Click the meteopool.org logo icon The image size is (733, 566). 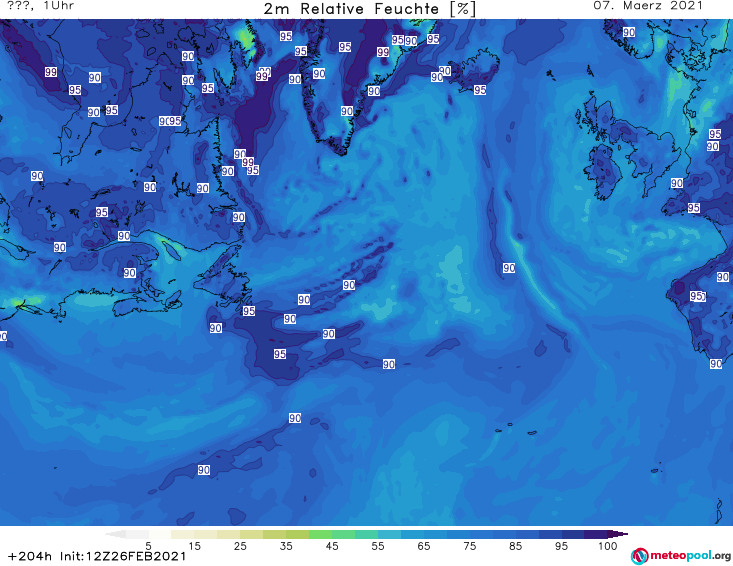click(x=640, y=556)
